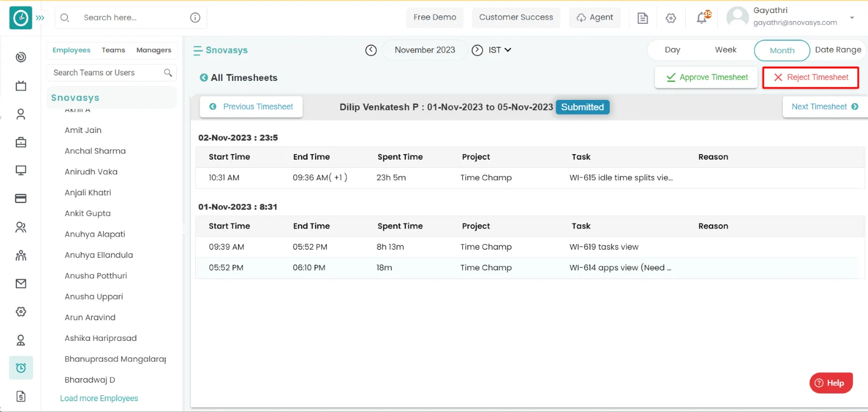Image resolution: width=868 pixels, height=412 pixels.
Task: Open the Help button
Action: [x=831, y=383]
